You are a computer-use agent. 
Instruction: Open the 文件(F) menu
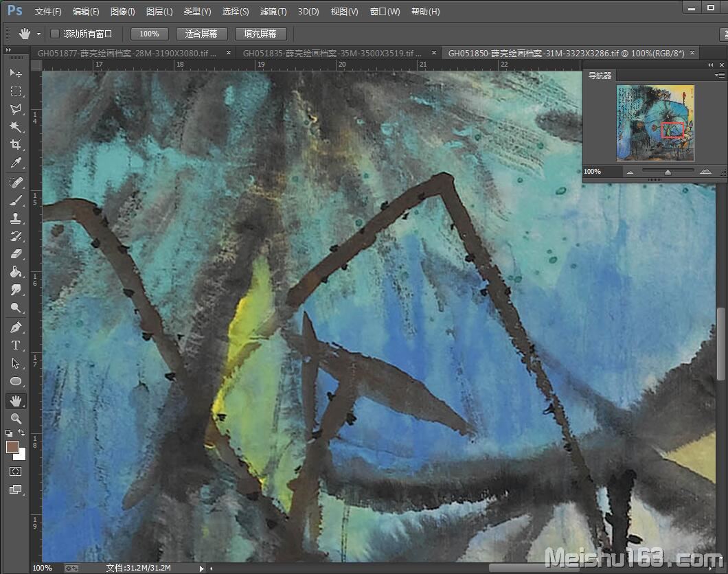pos(48,12)
